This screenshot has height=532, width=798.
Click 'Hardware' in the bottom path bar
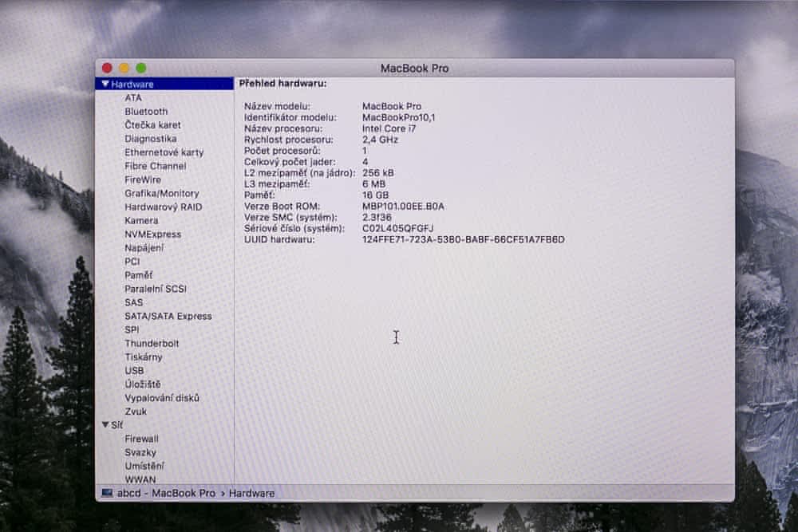pyautogui.click(x=251, y=494)
